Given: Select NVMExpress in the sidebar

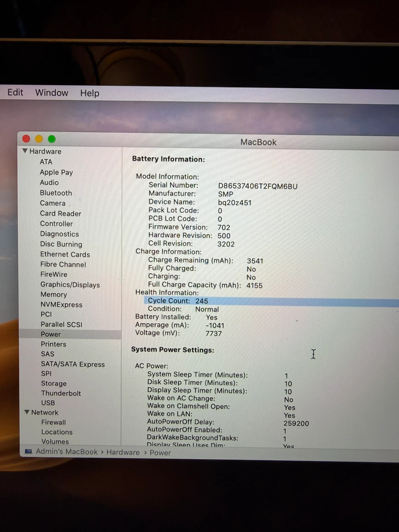Looking at the screenshot, I should (62, 305).
